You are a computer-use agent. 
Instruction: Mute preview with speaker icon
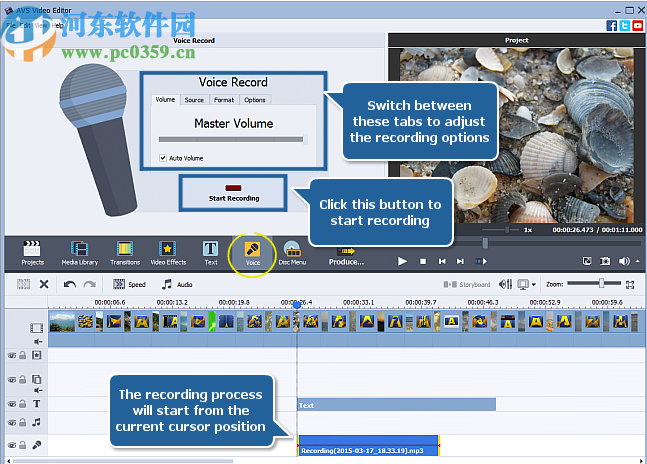click(x=623, y=261)
